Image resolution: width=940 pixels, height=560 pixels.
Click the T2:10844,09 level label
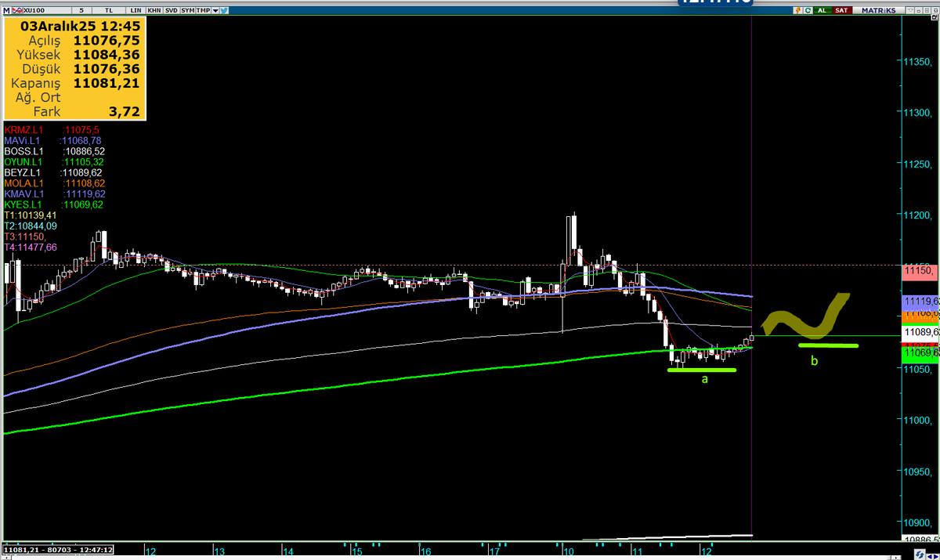[31, 226]
